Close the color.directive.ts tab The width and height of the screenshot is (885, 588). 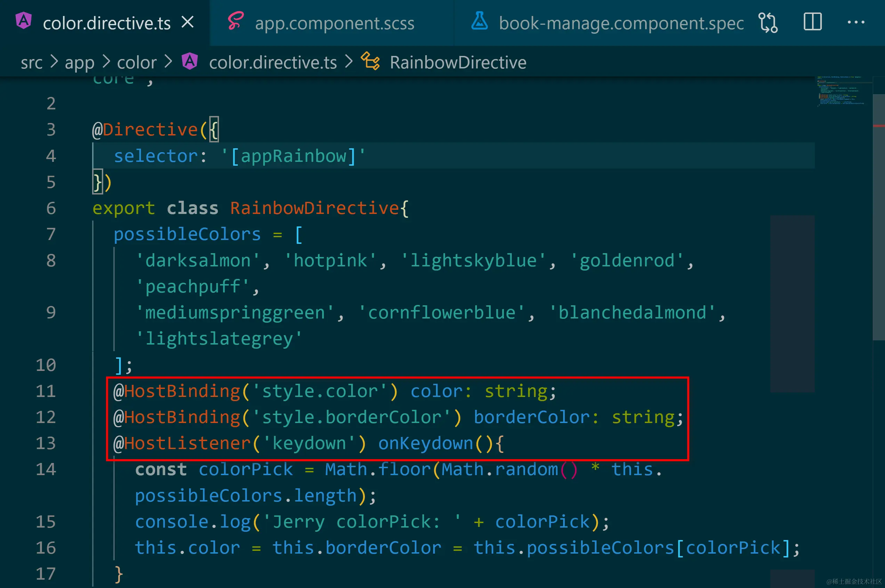coord(187,23)
